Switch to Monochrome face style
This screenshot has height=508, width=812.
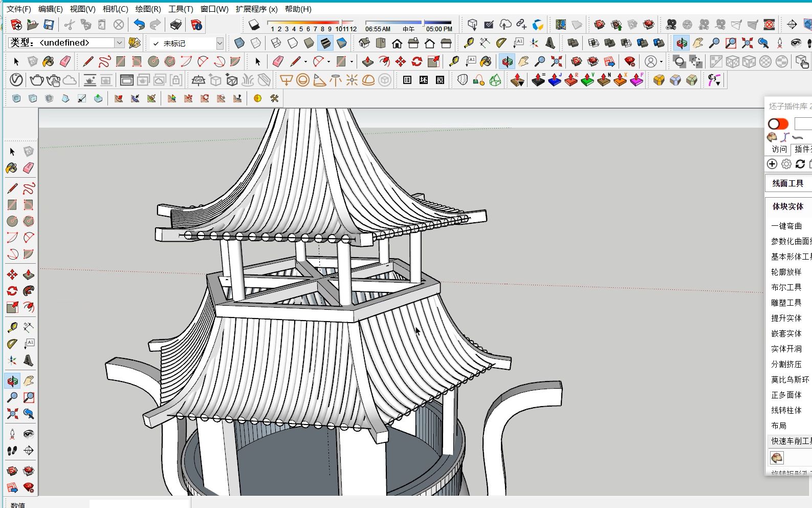click(x=341, y=43)
